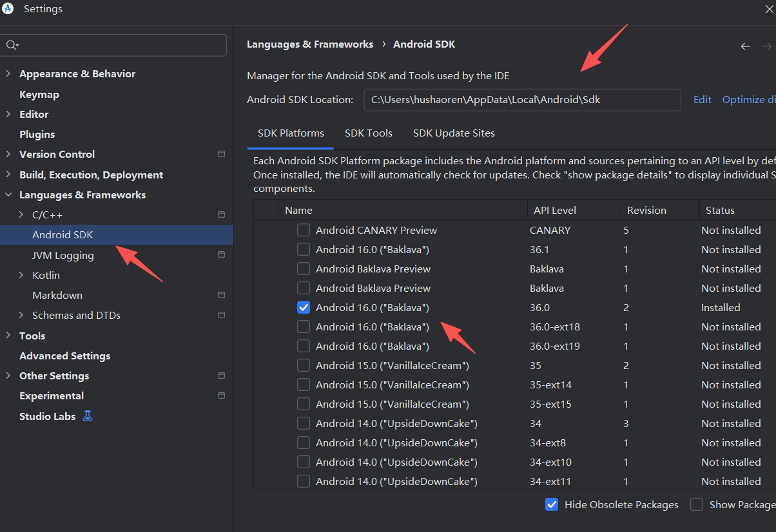The height and width of the screenshot is (532, 776).
Task: Expand the Kotlin settings node
Action: [22, 275]
